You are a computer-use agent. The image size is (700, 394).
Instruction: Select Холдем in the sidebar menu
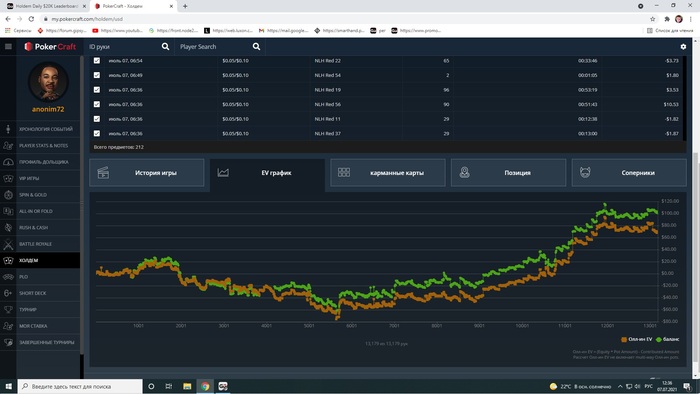[x=40, y=260]
